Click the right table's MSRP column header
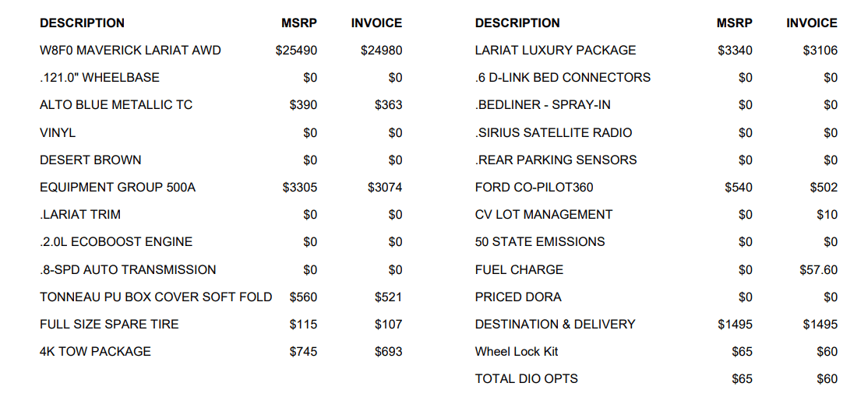 (x=735, y=23)
